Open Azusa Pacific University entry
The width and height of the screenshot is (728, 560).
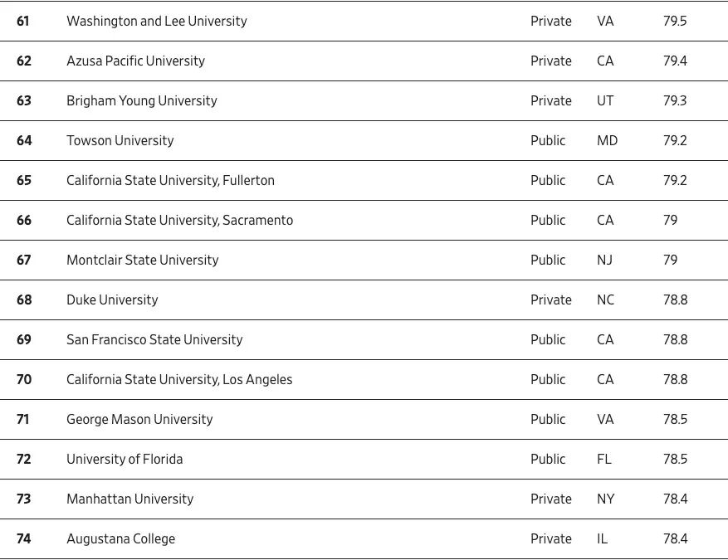135,61
